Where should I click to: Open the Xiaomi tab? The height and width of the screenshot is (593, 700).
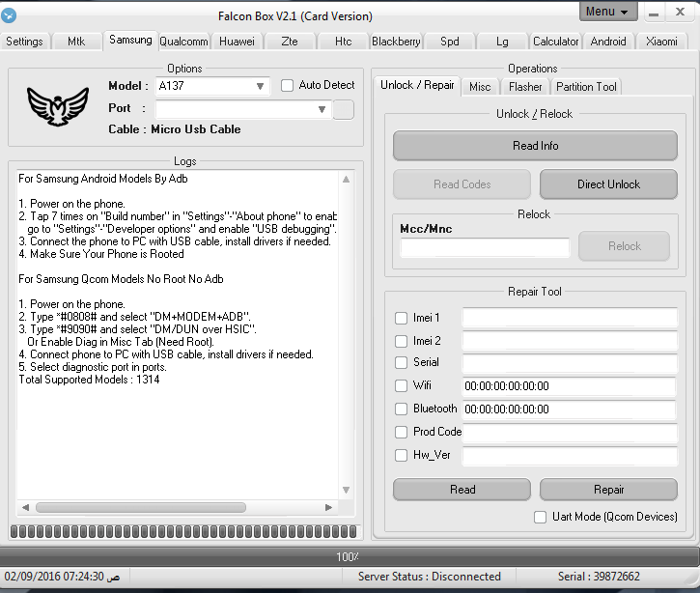coord(661,42)
